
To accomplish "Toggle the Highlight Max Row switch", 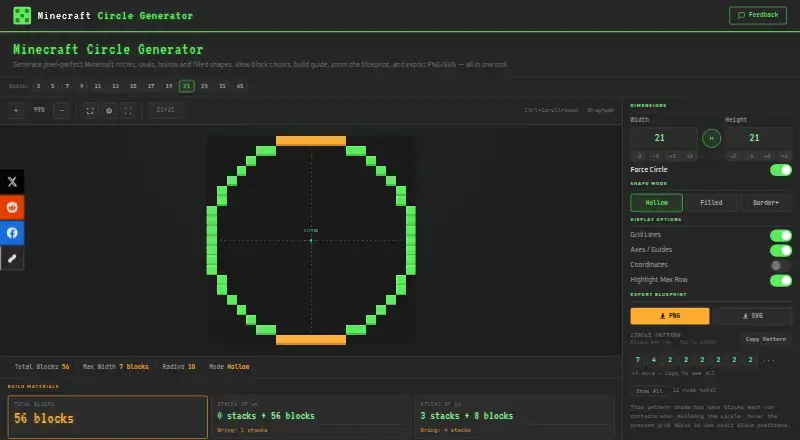I will click(x=781, y=280).
